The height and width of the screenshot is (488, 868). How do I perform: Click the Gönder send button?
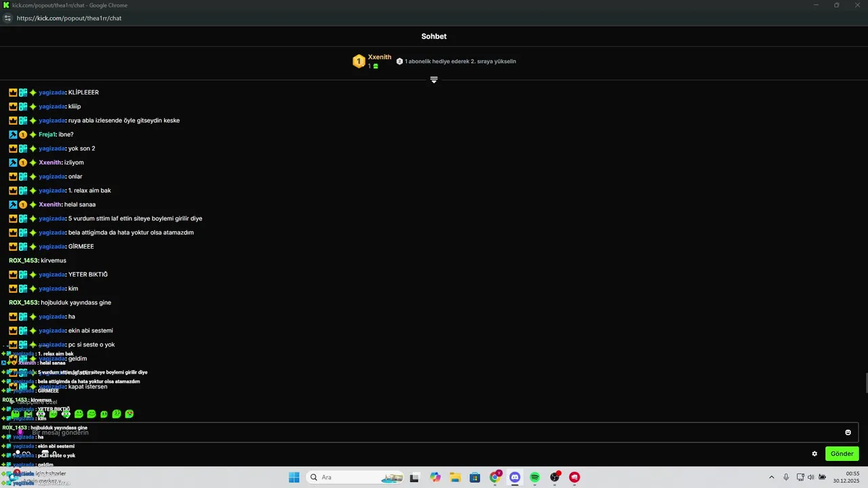coord(842,453)
